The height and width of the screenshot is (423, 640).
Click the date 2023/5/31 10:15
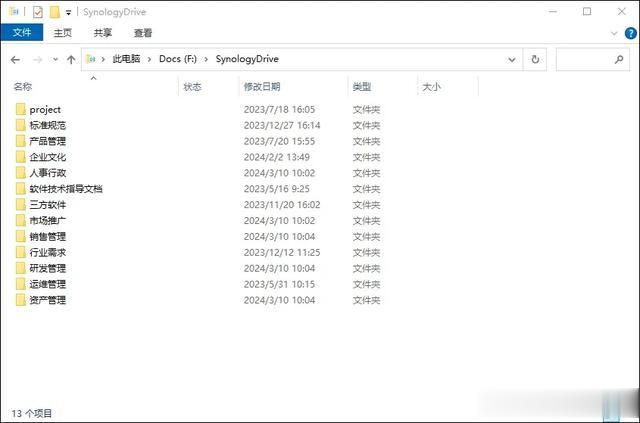pos(279,285)
